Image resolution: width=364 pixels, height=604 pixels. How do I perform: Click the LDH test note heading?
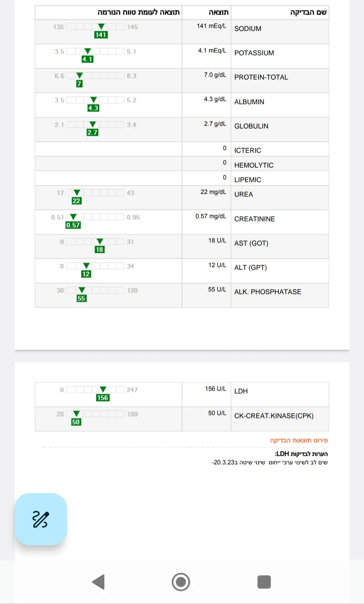[301, 454]
